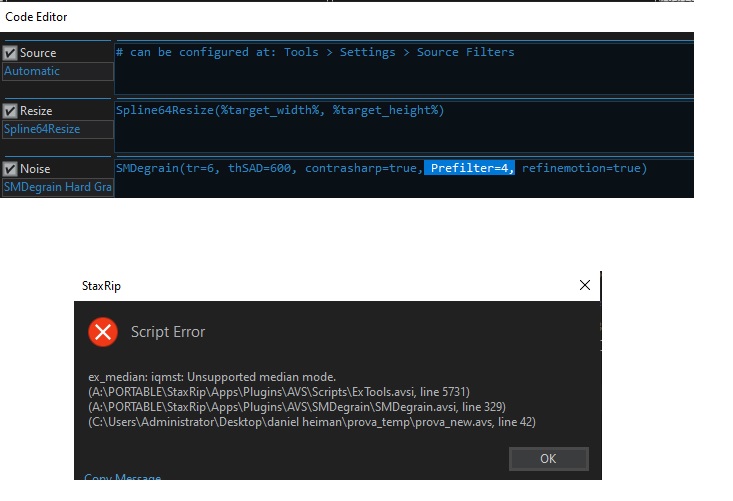Click refinemotion=true in SMDegrain code
The width and height of the screenshot is (733, 501).
coord(581,168)
